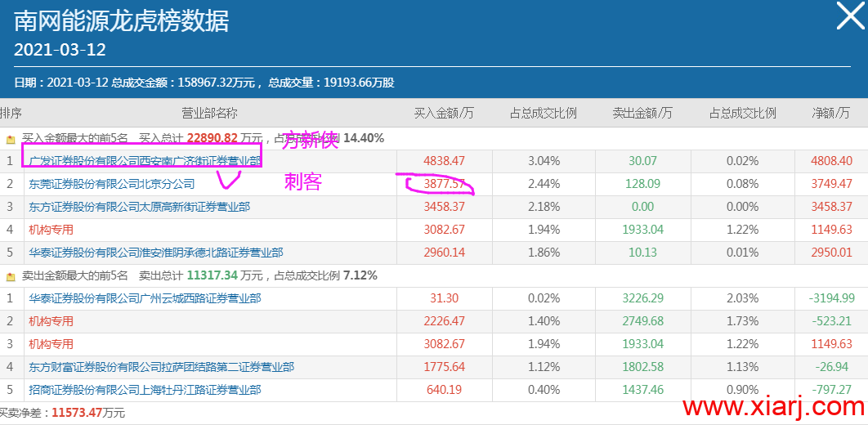
Task: Open 广发证券西安南广济街证券营业部 link
Action: [145, 162]
